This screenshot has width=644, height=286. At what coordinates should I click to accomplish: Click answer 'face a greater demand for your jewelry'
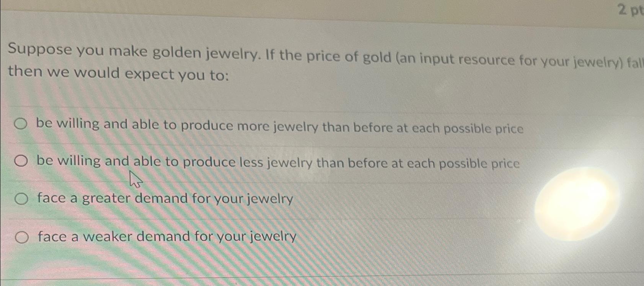(164, 198)
